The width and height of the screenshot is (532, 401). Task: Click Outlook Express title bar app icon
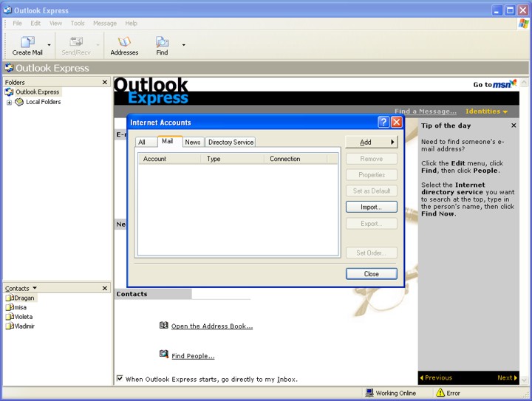click(x=7, y=10)
